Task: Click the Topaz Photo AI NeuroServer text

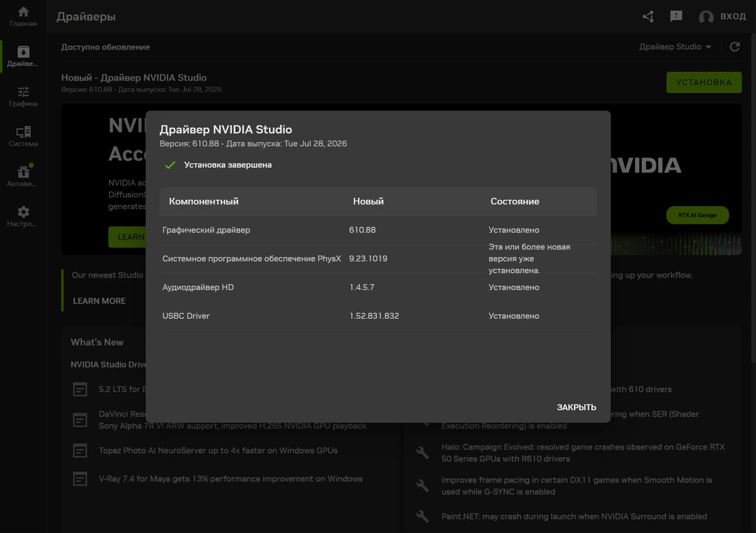Action: [x=218, y=450]
